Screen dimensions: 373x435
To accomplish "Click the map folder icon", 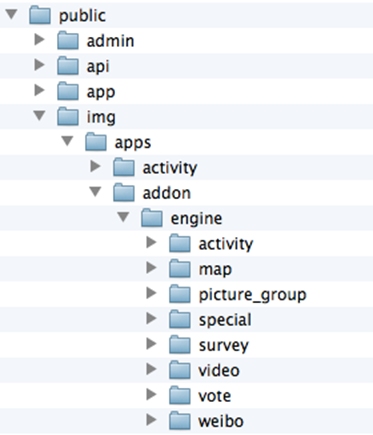I will (180, 269).
